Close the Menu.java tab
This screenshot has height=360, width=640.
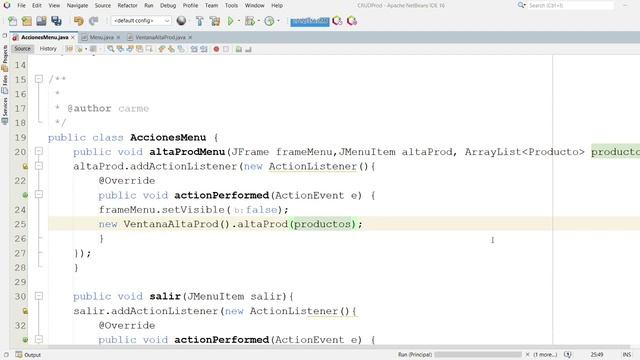tap(118, 37)
